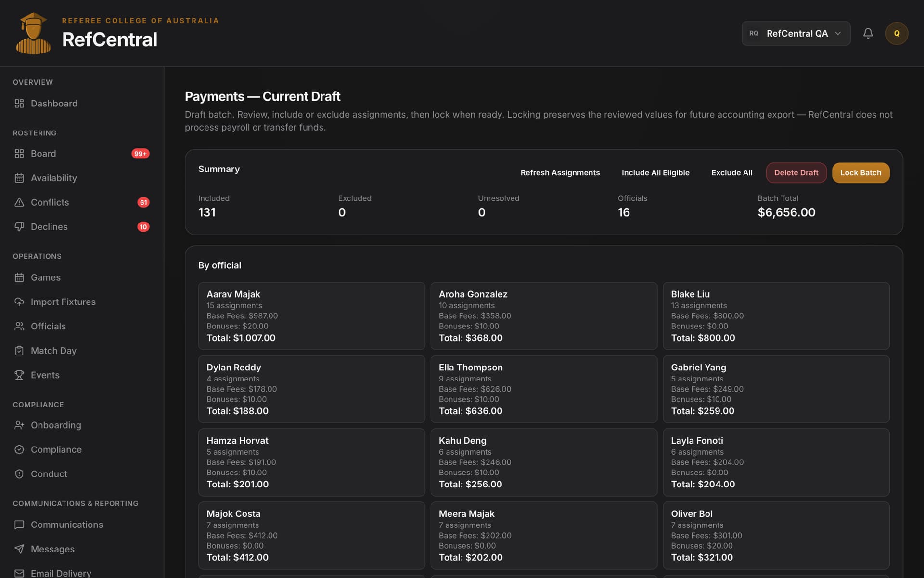
Task: Click Include All Eligible
Action: [x=655, y=172]
